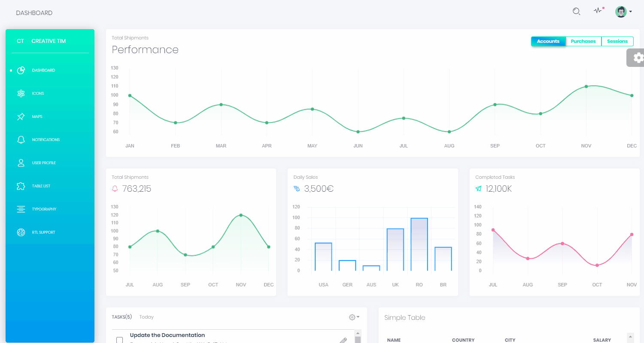The width and height of the screenshot is (644, 343).
Task: Open the Icons page from the sidebar
Action: (38, 93)
